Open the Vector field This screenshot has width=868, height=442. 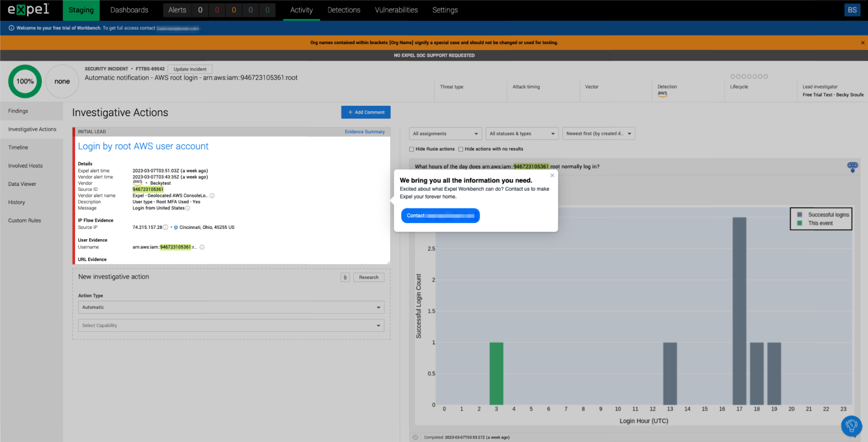(616, 91)
